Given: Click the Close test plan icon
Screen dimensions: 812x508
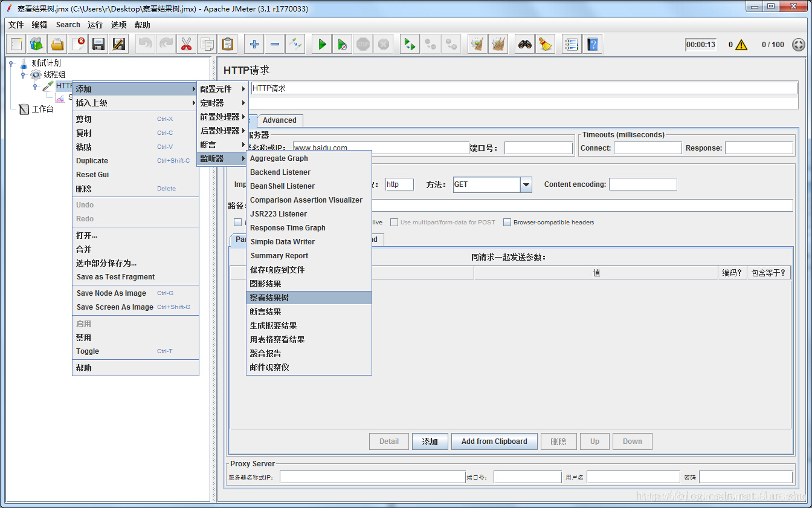Looking at the screenshot, I should tap(78, 44).
